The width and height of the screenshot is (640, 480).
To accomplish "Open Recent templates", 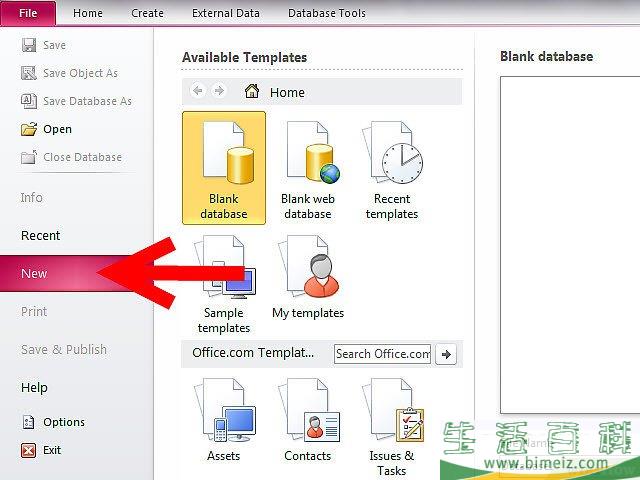I will 392,169.
